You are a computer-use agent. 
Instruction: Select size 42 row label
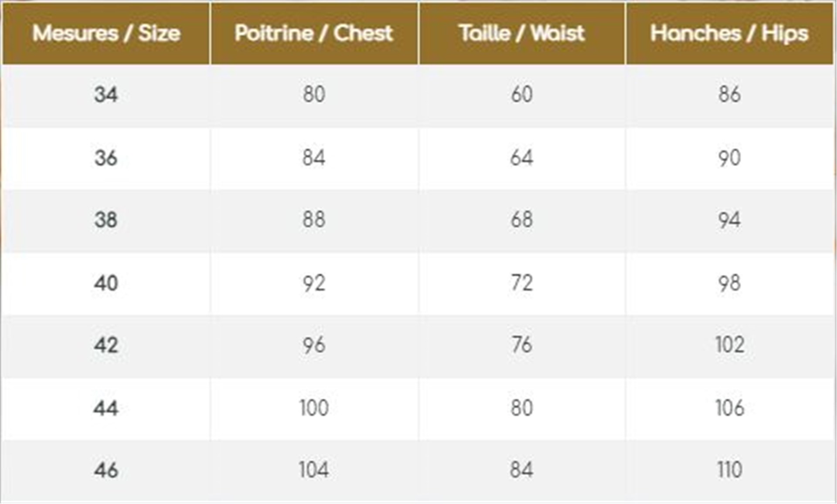click(106, 345)
